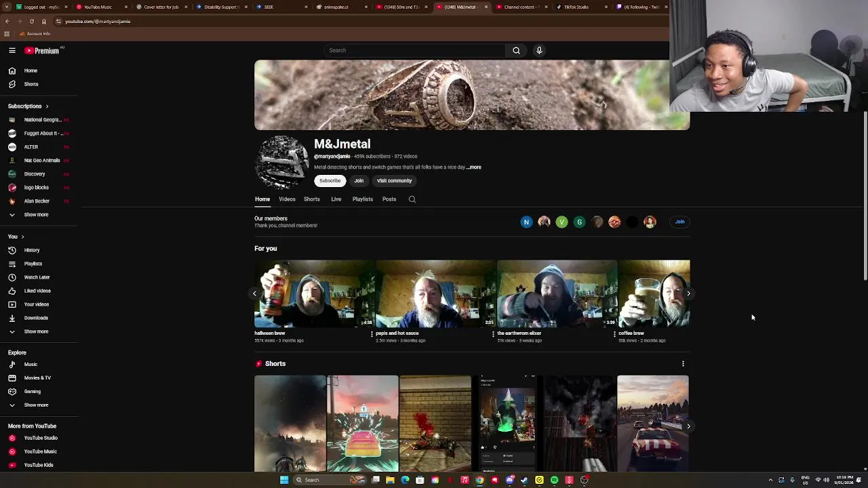868x488 pixels.
Task: Click the YouTube search input field
Action: click(415, 50)
